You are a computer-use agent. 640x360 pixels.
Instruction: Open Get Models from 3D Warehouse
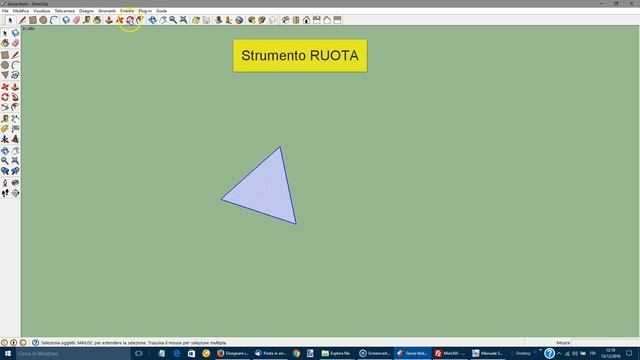[251, 20]
